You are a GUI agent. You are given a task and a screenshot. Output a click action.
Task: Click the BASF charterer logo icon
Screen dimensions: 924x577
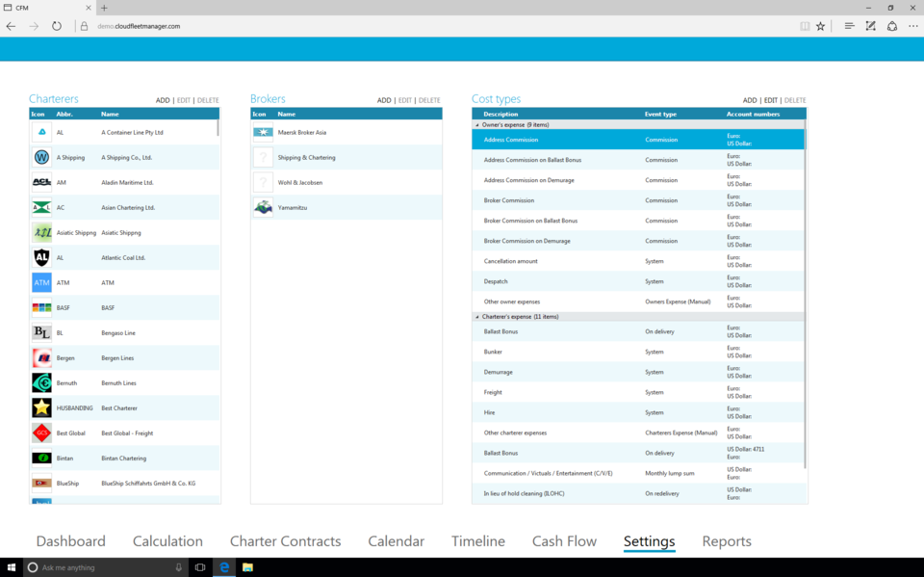tap(41, 307)
